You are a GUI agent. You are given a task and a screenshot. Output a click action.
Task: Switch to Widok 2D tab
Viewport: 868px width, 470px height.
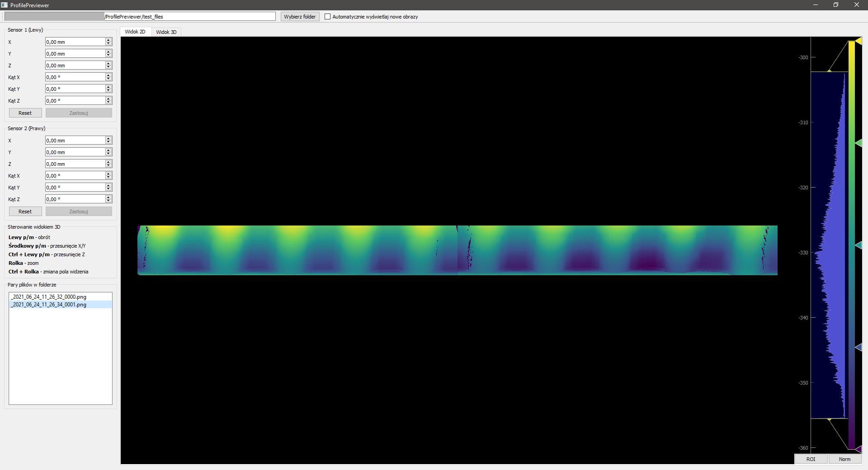click(x=135, y=32)
